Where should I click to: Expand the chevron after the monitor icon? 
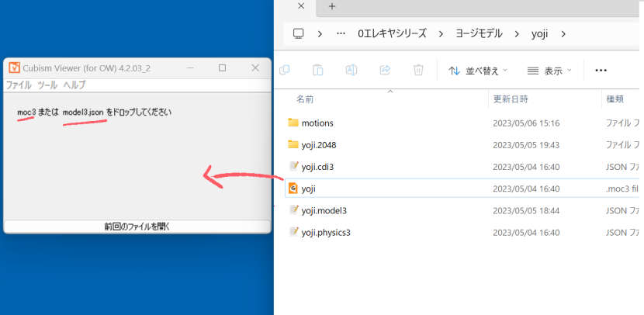click(320, 33)
